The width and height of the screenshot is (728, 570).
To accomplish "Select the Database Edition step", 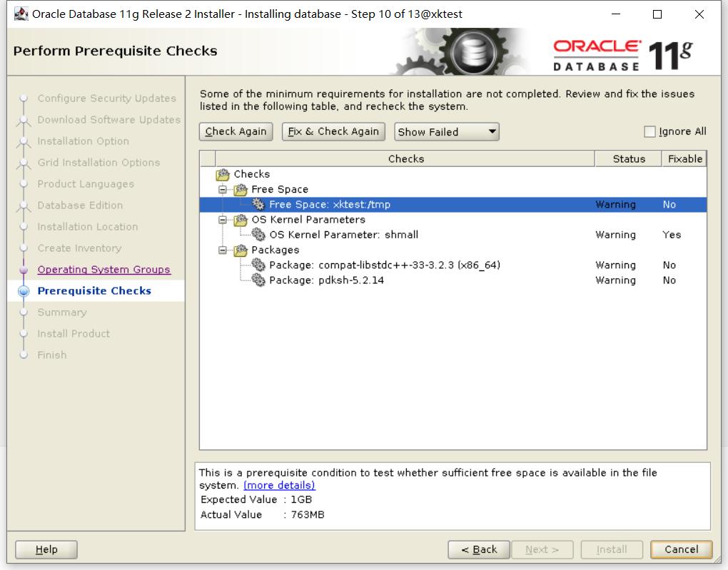I will 81,205.
